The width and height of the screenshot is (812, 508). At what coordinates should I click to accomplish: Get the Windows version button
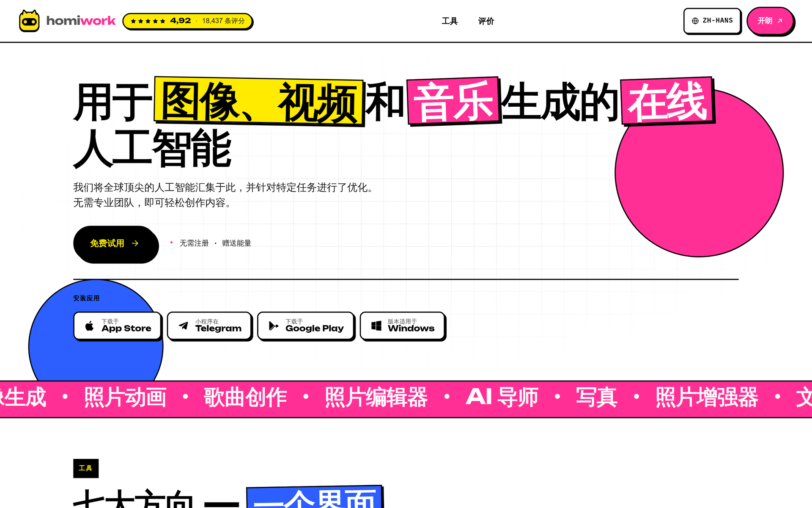pos(403,326)
